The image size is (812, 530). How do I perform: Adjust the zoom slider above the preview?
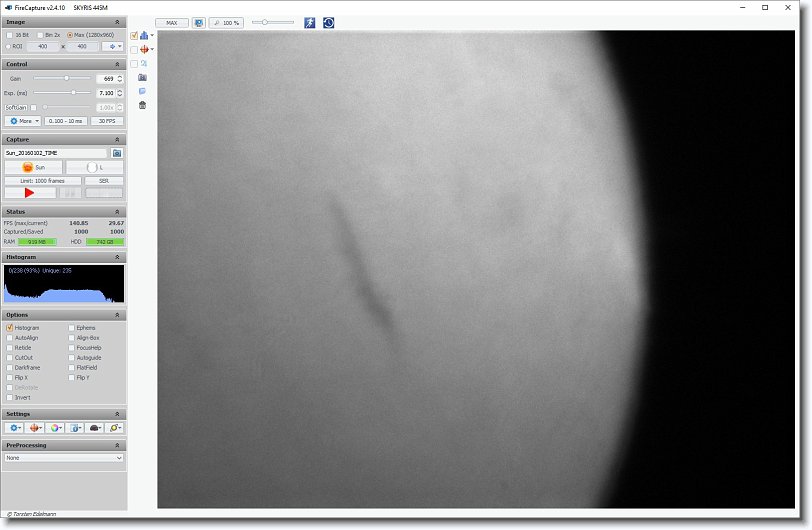coord(272,23)
